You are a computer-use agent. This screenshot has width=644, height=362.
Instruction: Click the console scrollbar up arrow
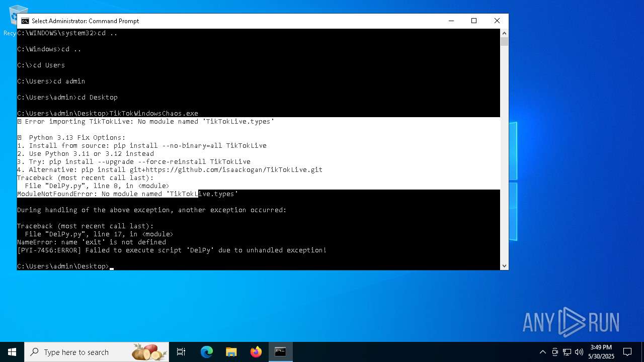tap(504, 33)
